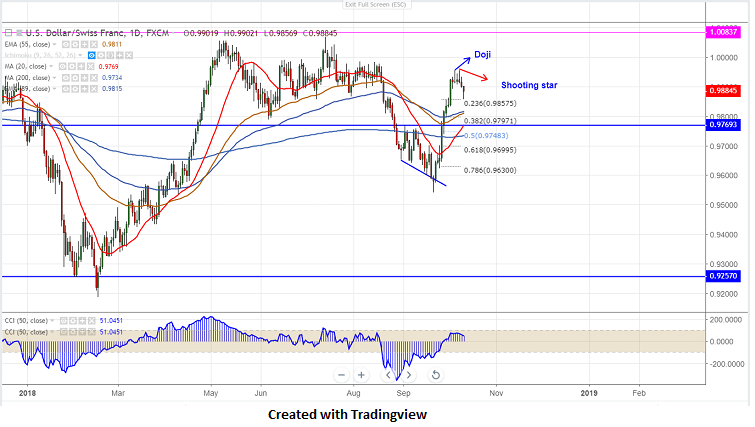The width and height of the screenshot is (755, 427).
Task: Show Ichimoku using its blue eye icon
Action: [x=91, y=55]
